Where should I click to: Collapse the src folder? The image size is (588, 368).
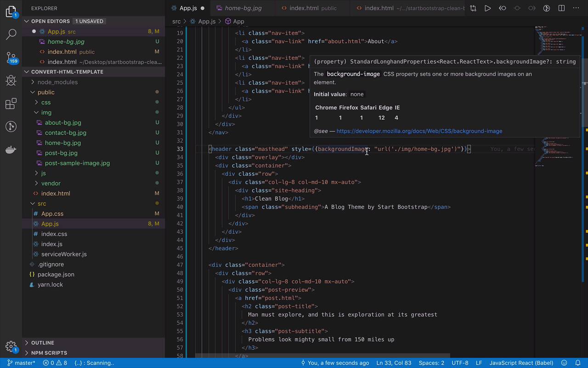[x=94, y=203]
